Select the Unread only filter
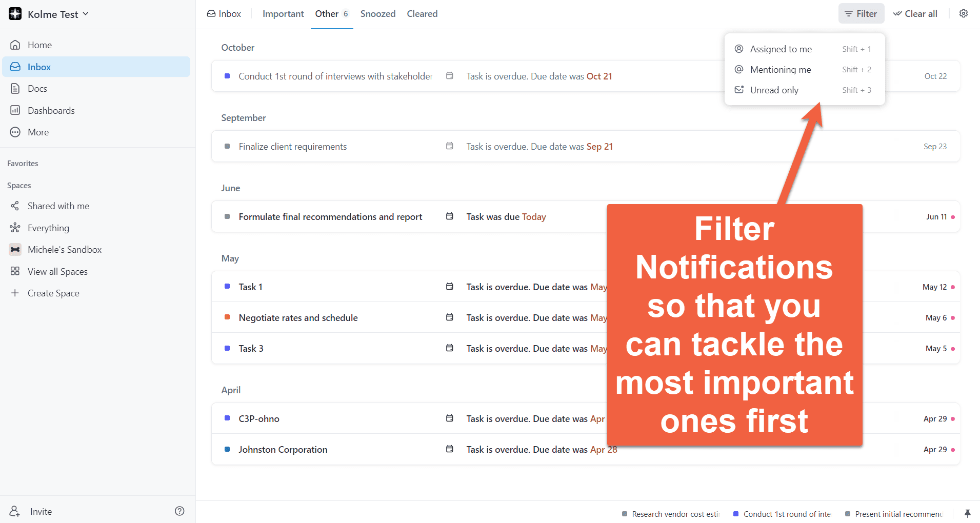Viewport: 980px width, 523px height. pos(774,90)
